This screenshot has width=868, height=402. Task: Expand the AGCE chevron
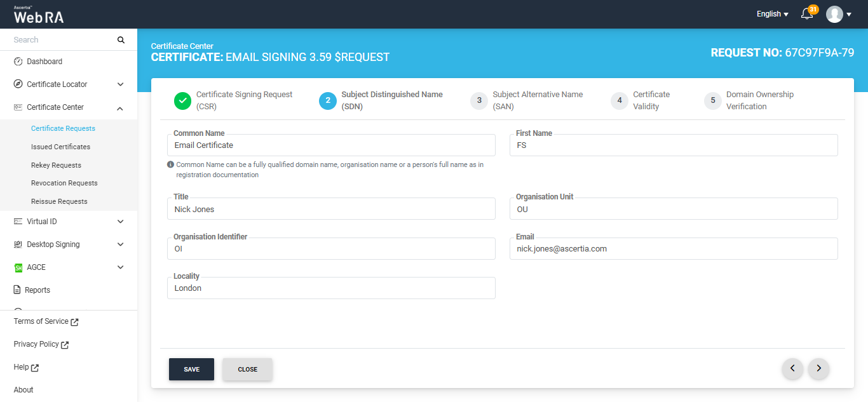121,267
